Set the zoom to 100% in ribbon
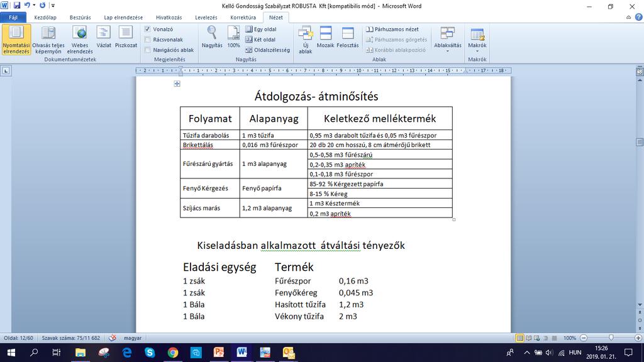This screenshot has width=644, height=362. click(x=234, y=37)
